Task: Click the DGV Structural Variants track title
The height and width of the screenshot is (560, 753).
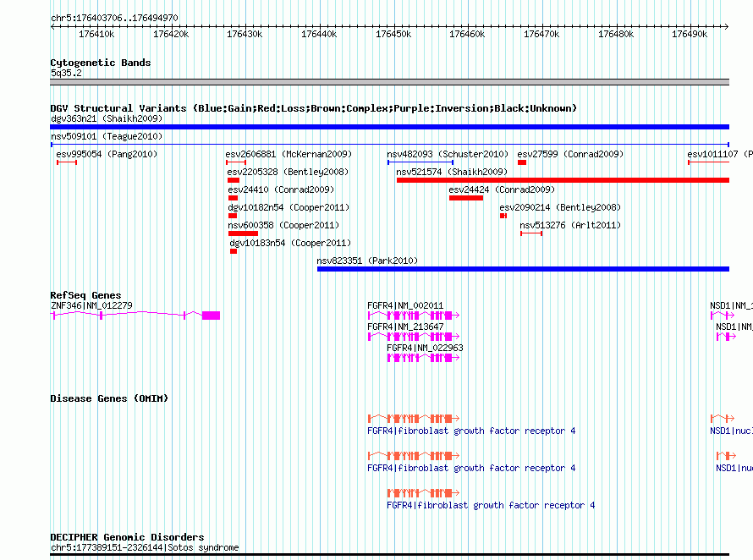Action: pyautogui.click(x=314, y=108)
